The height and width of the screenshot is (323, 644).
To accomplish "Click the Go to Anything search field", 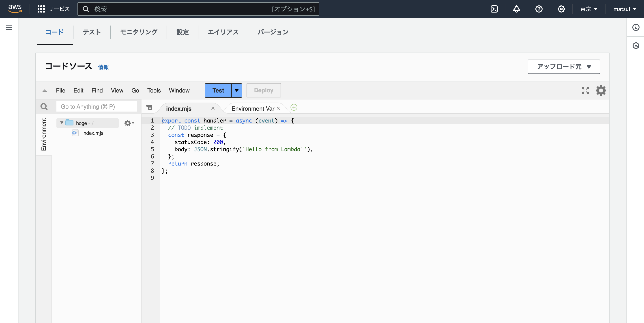I will click(x=97, y=106).
